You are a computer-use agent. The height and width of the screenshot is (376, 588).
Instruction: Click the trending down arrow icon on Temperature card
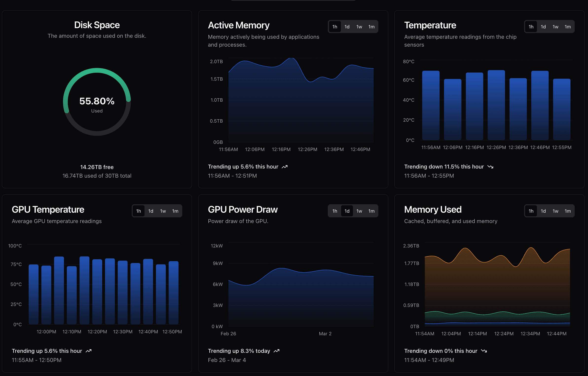[491, 167]
